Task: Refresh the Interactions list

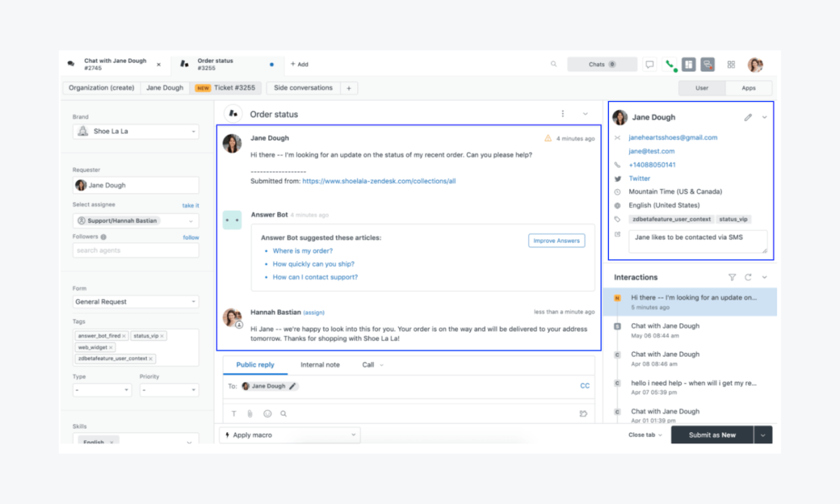Action: pyautogui.click(x=748, y=277)
